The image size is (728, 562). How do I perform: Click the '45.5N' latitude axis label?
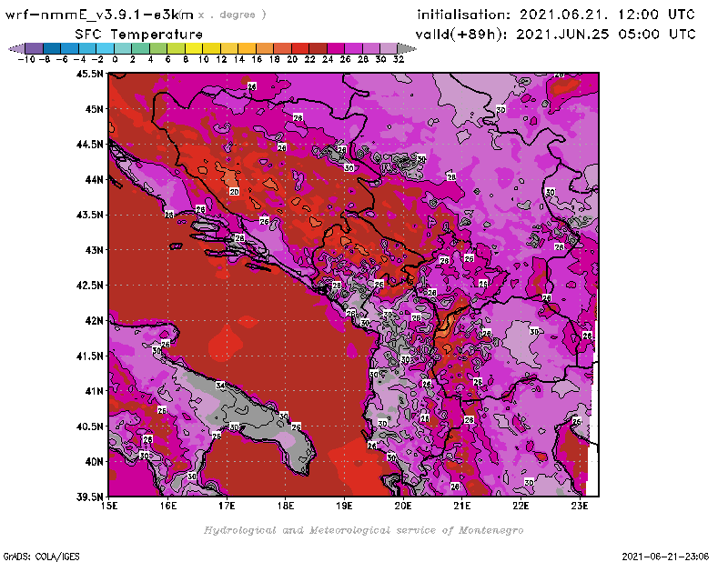coord(89,74)
